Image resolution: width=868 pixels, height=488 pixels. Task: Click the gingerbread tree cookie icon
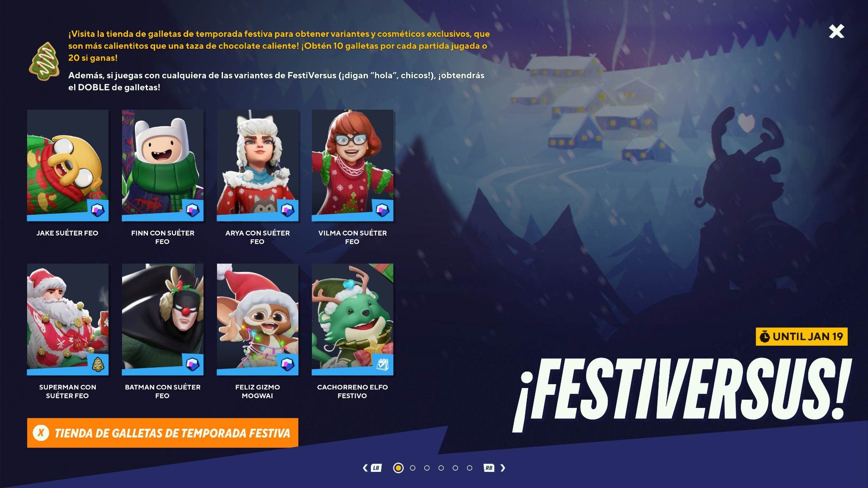(44, 61)
